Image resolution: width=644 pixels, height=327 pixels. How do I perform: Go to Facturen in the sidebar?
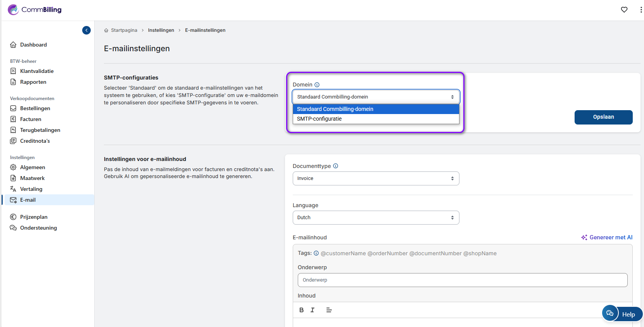31,119
